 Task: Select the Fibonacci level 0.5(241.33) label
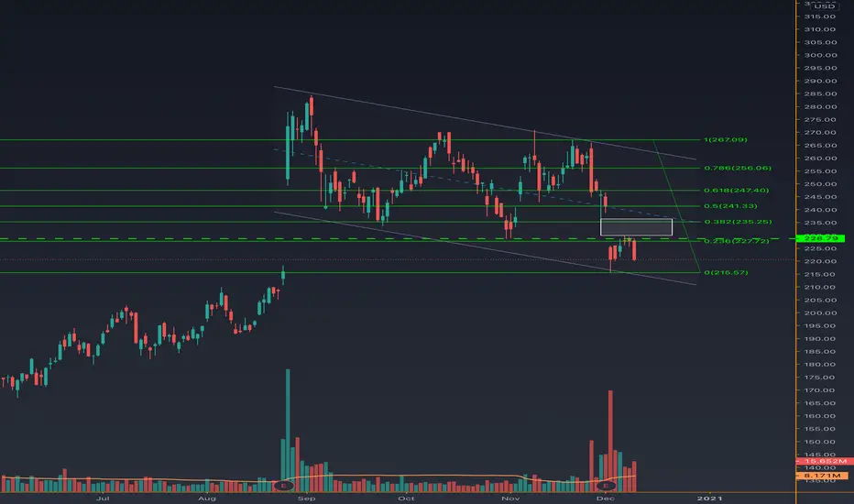730,206
